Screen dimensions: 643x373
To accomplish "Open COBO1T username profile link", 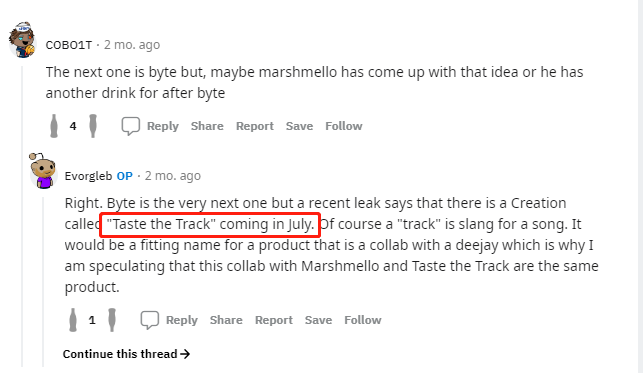I will (x=69, y=45).
